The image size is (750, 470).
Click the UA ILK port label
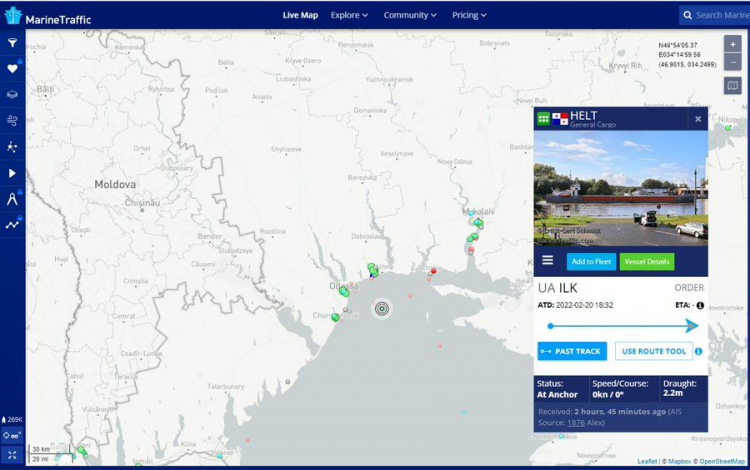point(557,288)
